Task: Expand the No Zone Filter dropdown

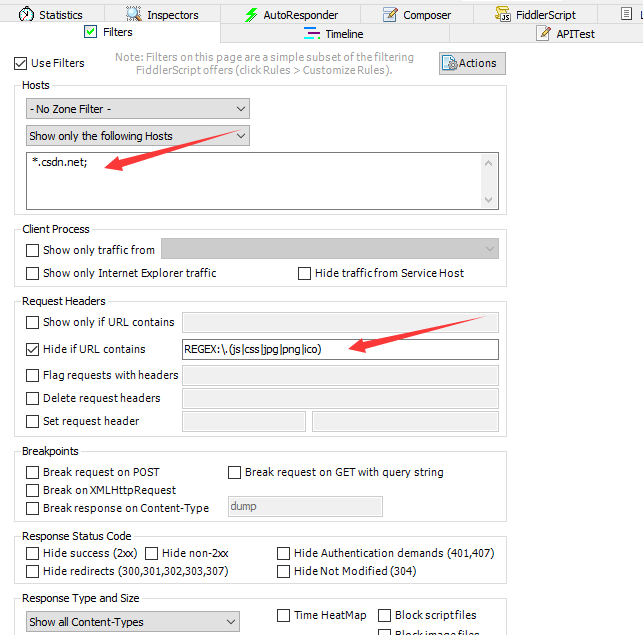Action: tap(138, 109)
